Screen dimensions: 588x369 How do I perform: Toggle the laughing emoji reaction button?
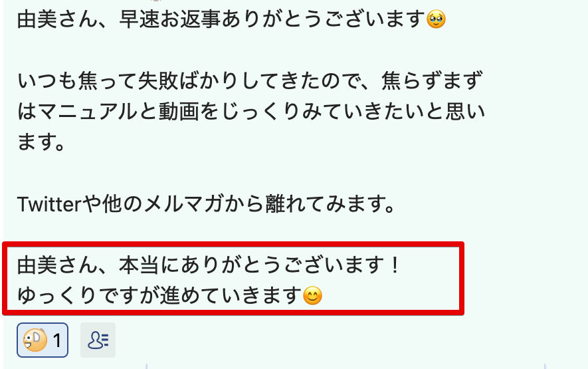(x=43, y=340)
